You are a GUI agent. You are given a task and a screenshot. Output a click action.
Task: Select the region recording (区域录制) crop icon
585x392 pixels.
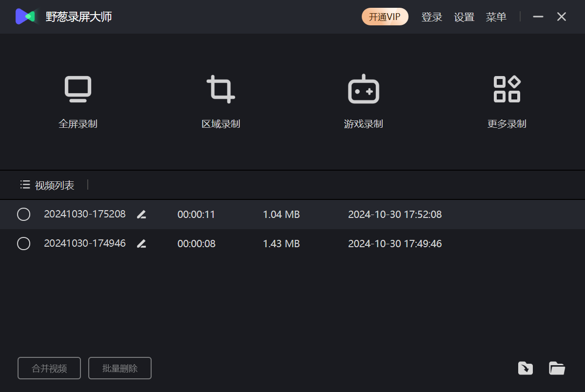click(221, 90)
